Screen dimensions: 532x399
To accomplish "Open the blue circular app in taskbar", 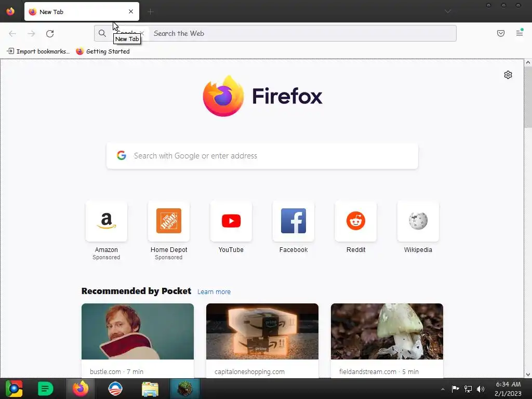I will coord(115,389).
